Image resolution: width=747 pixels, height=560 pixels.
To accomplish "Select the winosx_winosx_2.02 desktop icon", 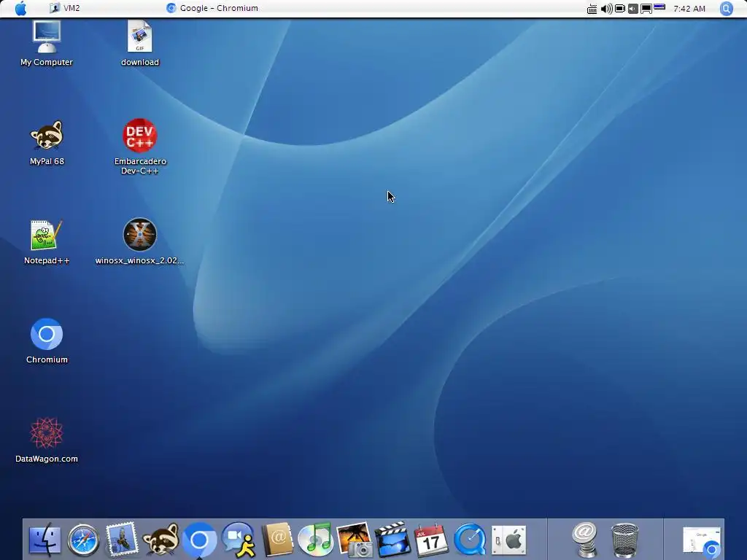I will click(x=139, y=242).
